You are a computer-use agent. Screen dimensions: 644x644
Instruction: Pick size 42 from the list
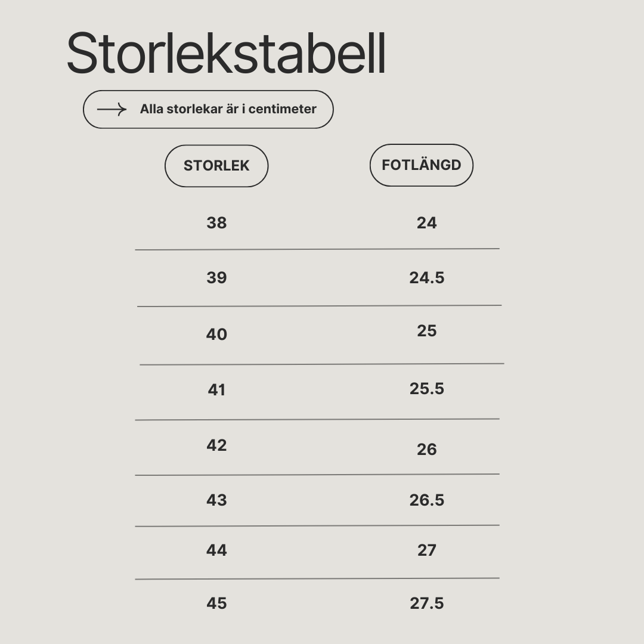click(x=216, y=445)
